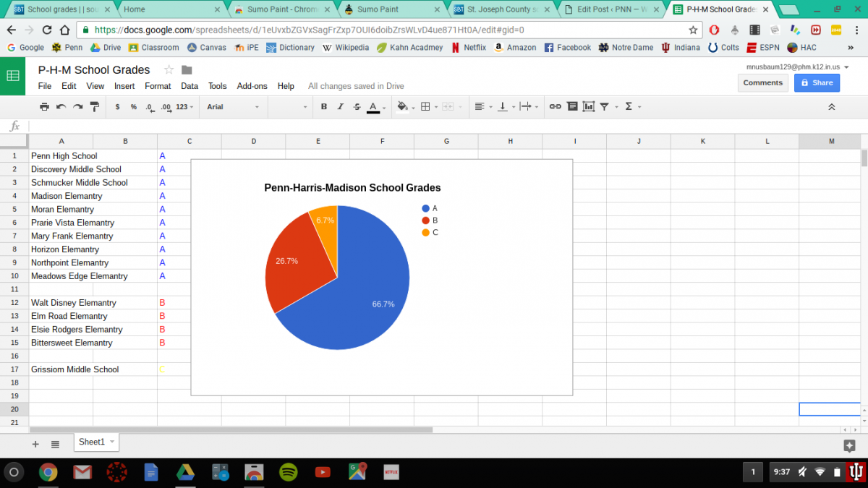
Task: Open the Insert menu
Action: click(124, 86)
